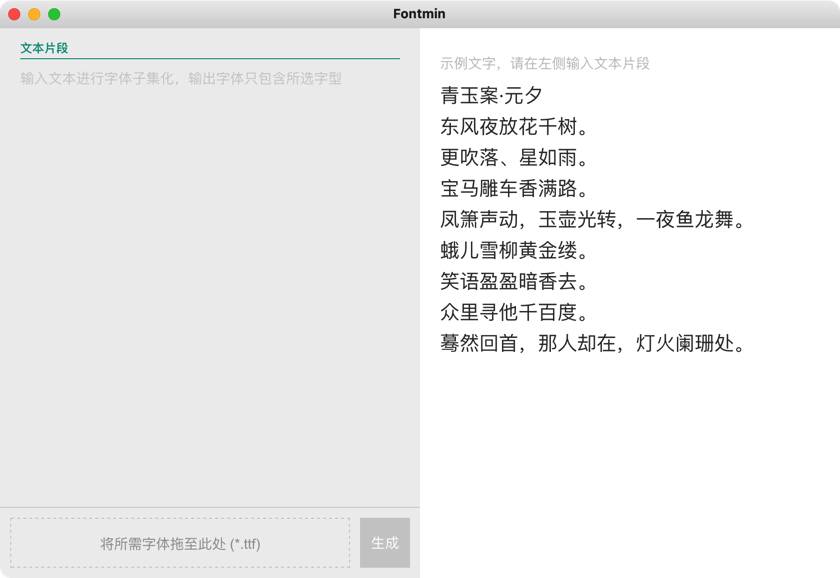Close the Fontmin window
Screen dimensions: 840x578
coord(14,14)
